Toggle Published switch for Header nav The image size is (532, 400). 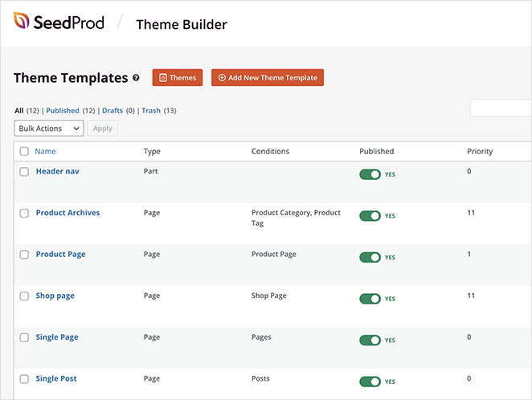370,174
